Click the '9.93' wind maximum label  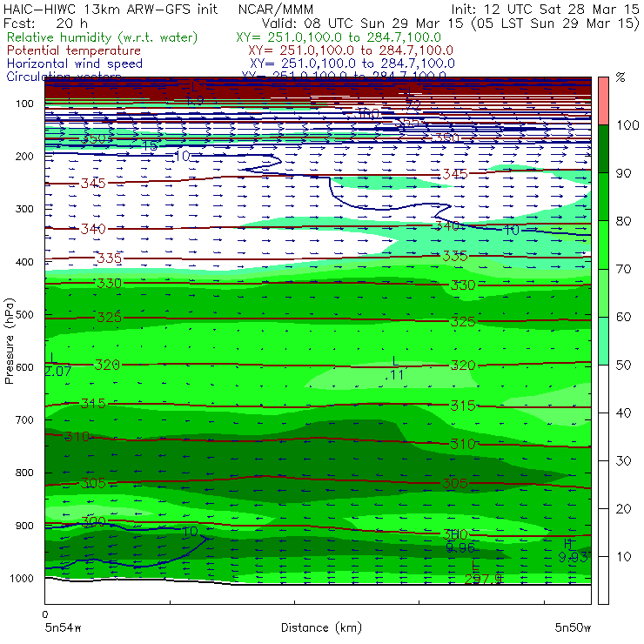[573, 557]
